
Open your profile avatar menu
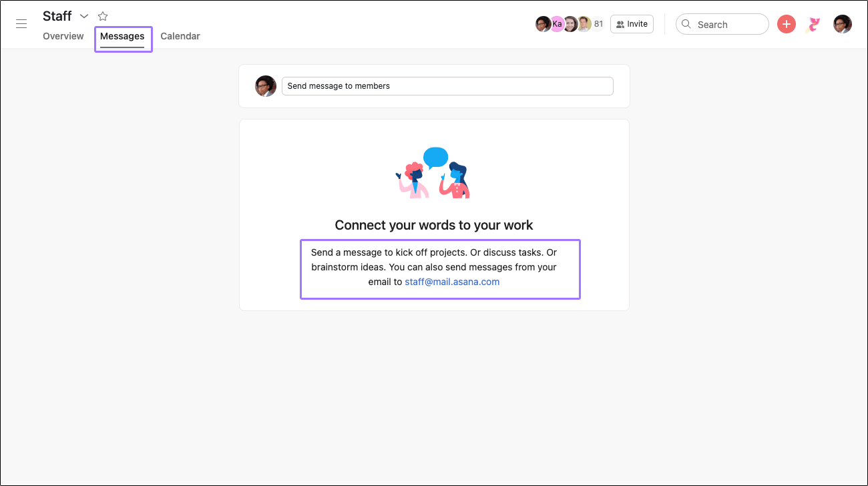click(x=843, y=24)
